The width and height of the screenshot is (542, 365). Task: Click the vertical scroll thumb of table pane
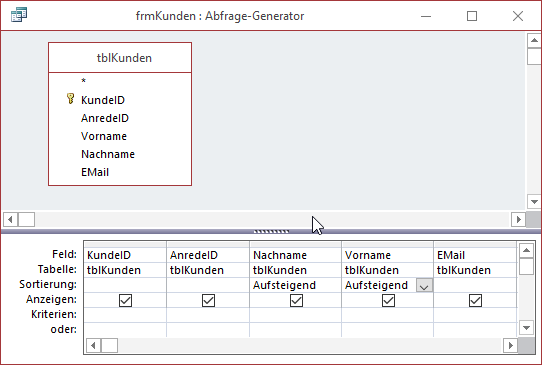(x=534, y=56)
